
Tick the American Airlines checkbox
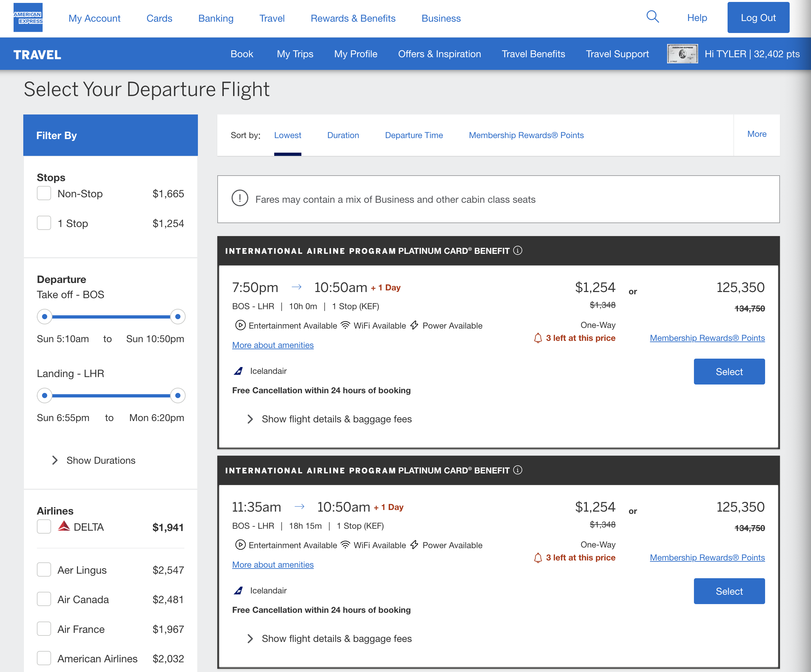click(44, 658)
